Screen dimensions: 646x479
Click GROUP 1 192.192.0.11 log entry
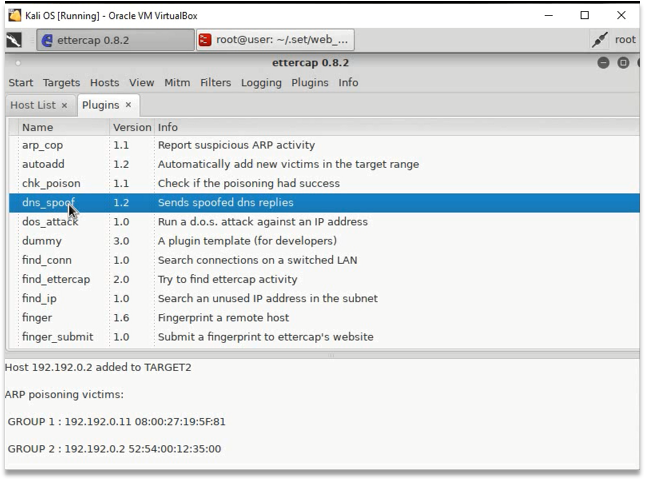click(x=117, y=422)
